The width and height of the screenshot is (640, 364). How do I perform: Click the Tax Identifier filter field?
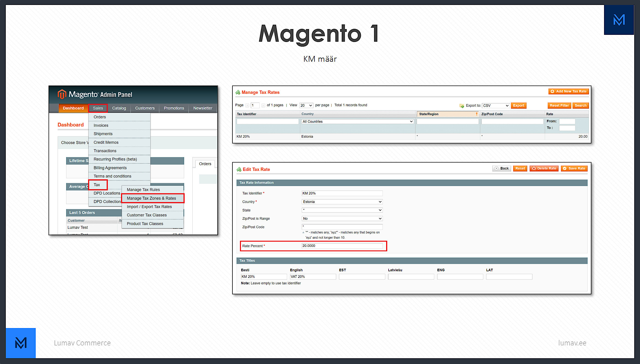click(x=268, y=122)
